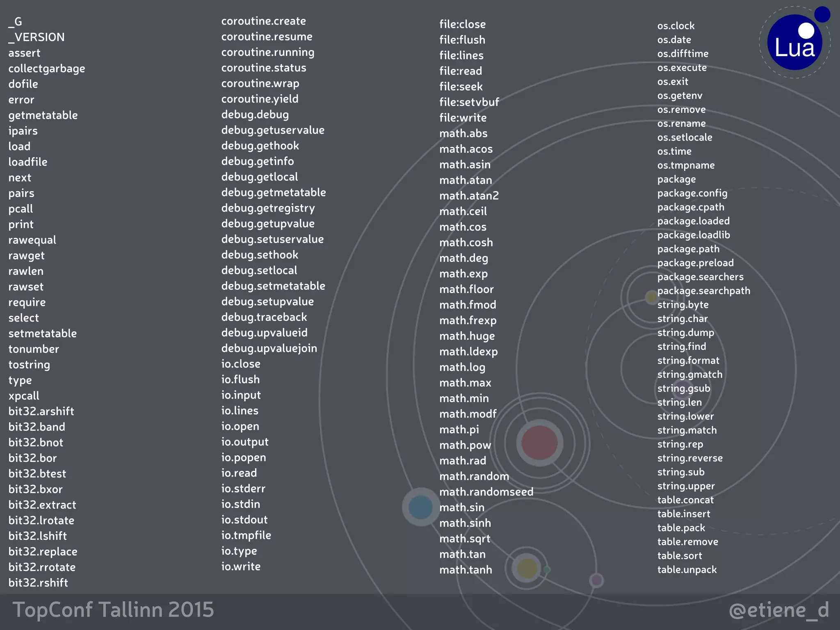
Task: Select 'math.cosh'
Action: point(466,242)
